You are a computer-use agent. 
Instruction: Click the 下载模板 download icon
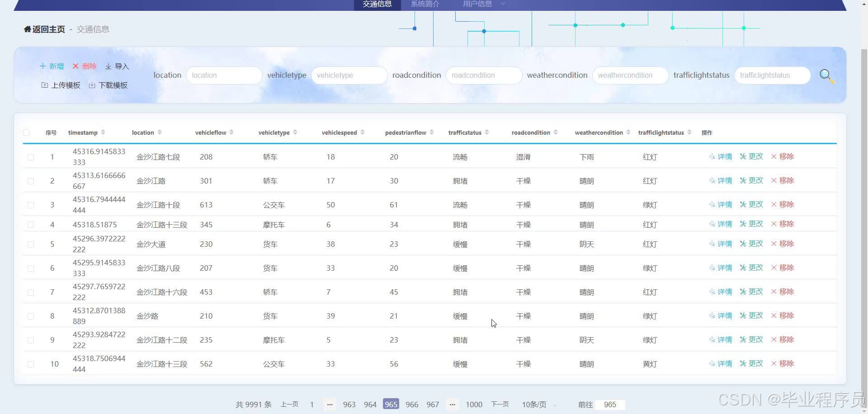pos(92,85)
